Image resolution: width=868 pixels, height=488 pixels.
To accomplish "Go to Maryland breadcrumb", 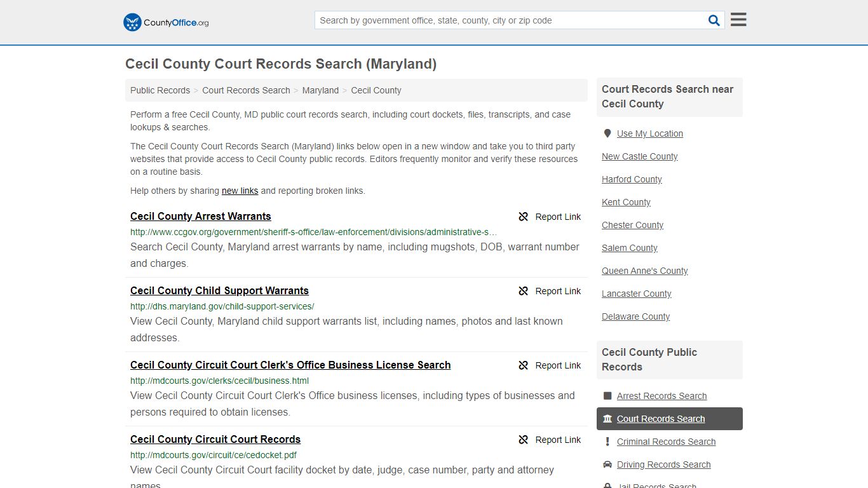I will click(320, 90).
